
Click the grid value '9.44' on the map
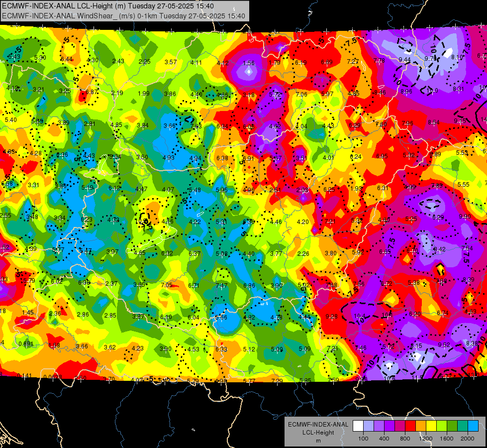[405, 60]
